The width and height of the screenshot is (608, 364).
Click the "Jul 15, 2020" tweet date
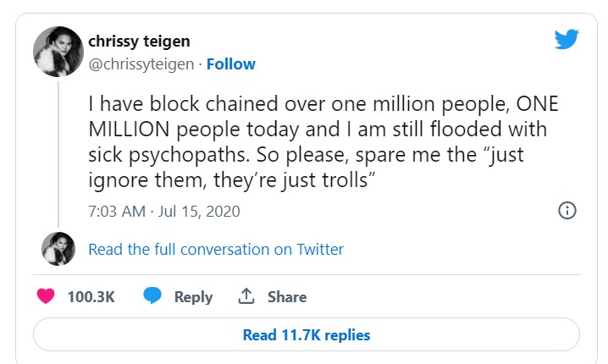[198, 211]
